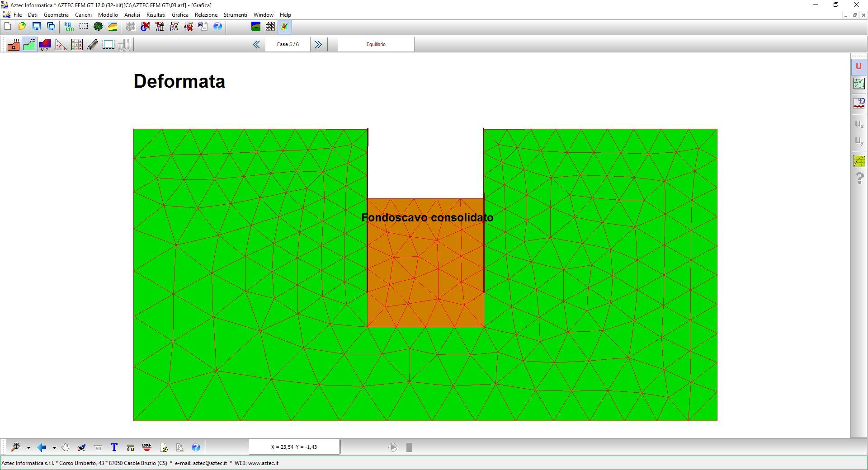Open the Risultati menu
The image size is (868, 470).
pyautogui.click(x=156, y=15)
